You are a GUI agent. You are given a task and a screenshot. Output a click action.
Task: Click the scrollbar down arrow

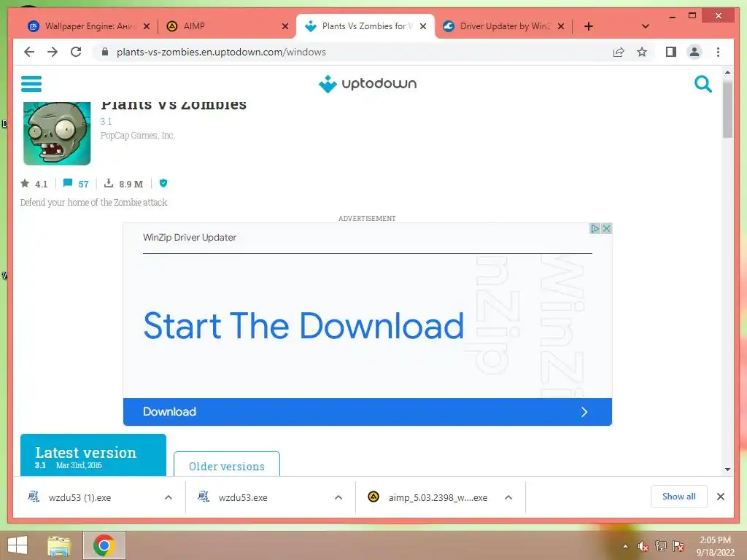[727, 470]
